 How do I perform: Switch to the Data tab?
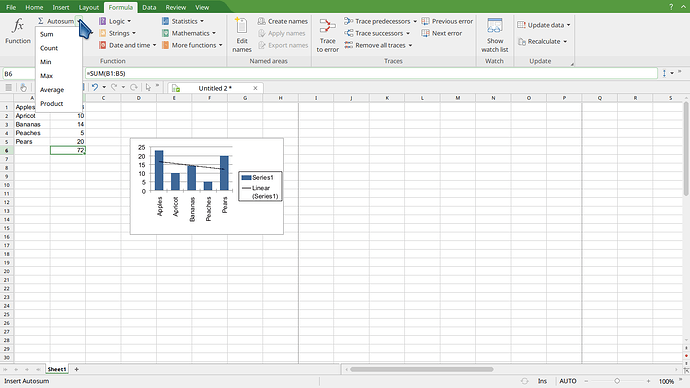coord(149,7)
